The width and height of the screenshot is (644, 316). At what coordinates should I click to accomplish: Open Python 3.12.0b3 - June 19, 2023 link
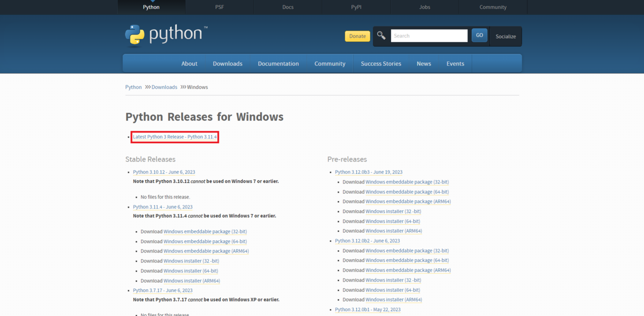(369, 172)
